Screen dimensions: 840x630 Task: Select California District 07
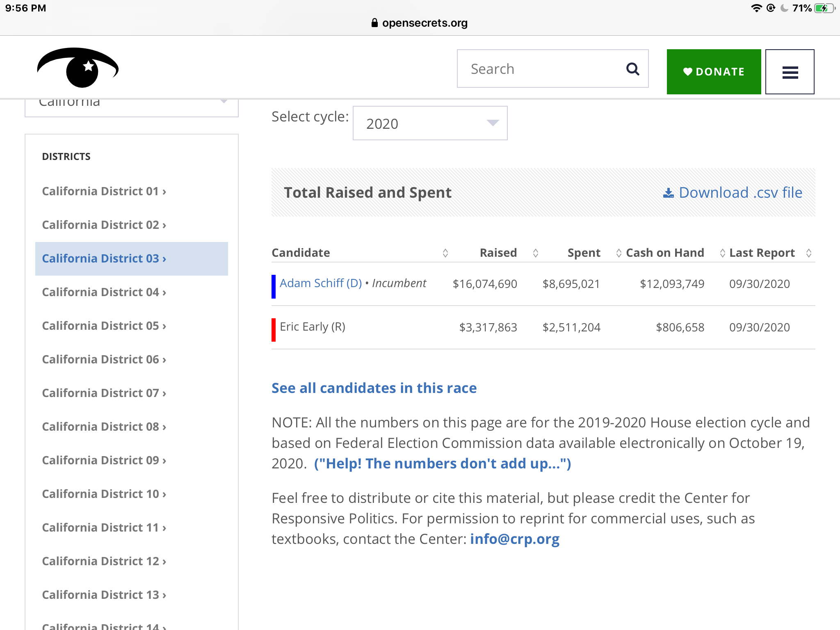pyautogui.click(x=104, y=393)
